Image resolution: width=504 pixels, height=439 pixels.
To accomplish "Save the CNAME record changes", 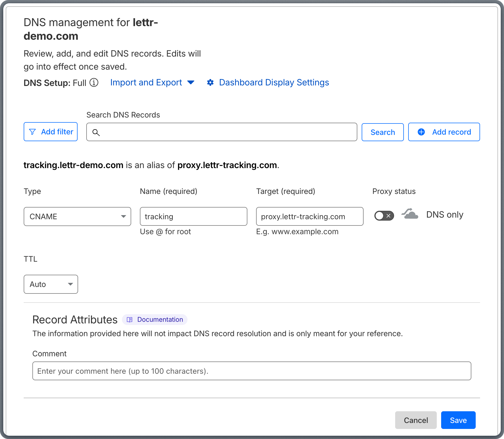I will (458, 420).
